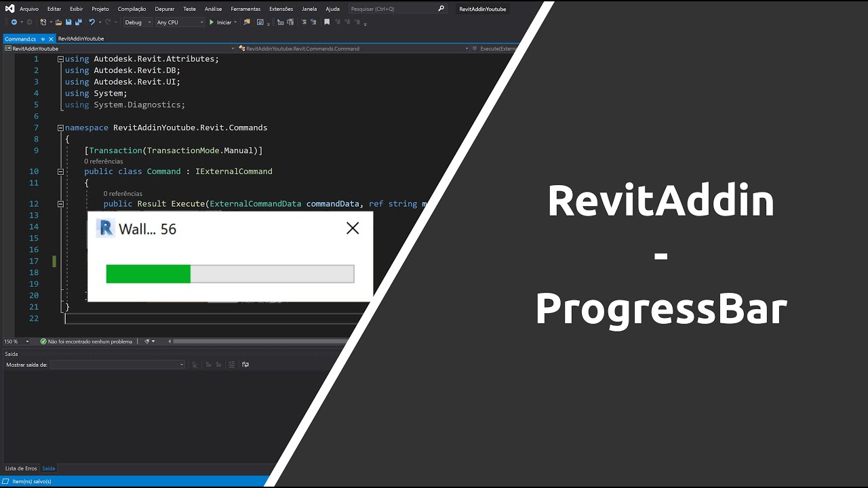Open the Iniciar dropdown arrow
This screenshot has height=488, width=868.
click(235, 22)
